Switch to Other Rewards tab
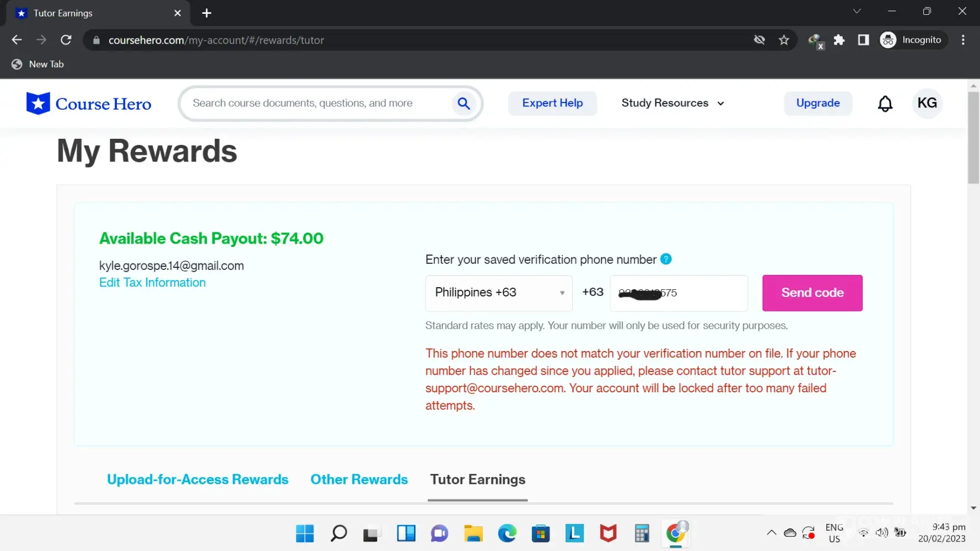The height and width of the screenshot is (551, 980). (x=359, y=479)
